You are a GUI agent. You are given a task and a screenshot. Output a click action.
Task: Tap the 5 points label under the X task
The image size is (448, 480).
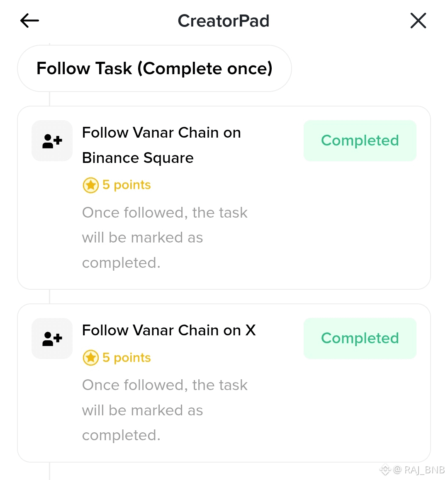point(127,358)
